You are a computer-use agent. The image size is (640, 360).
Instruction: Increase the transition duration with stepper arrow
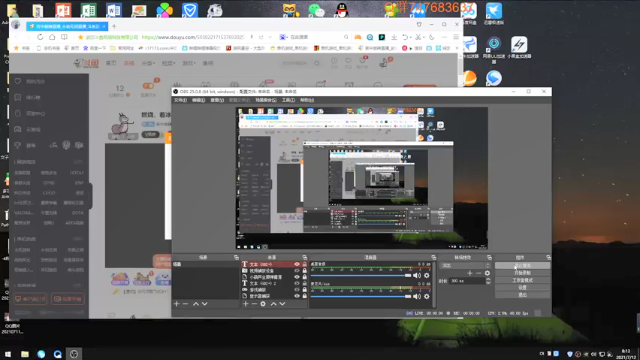point(488,279)
